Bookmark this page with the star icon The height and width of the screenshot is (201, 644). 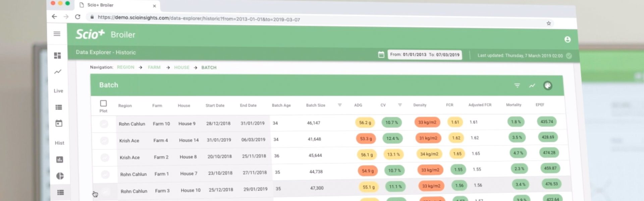[x=549, y=23]
